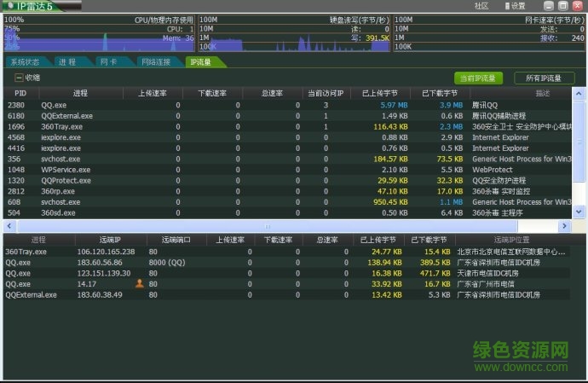Click the IP雷达 5 logo icon
Image resolution: width=588 pixels, height=383 pixels.
pyautogui.click(x=9, y=5)
